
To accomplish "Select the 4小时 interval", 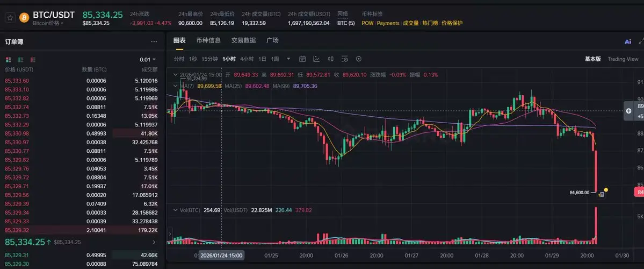I will click(x=247, y=59).
